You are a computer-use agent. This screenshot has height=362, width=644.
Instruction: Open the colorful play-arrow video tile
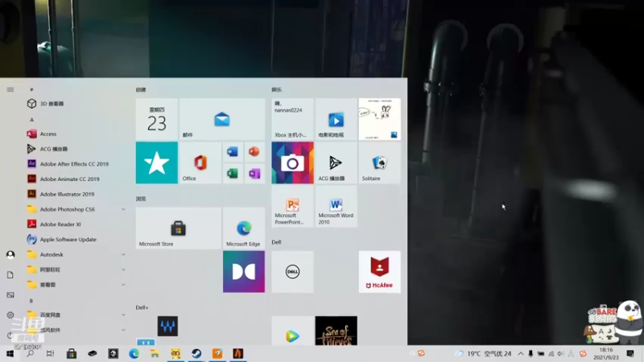292,331
